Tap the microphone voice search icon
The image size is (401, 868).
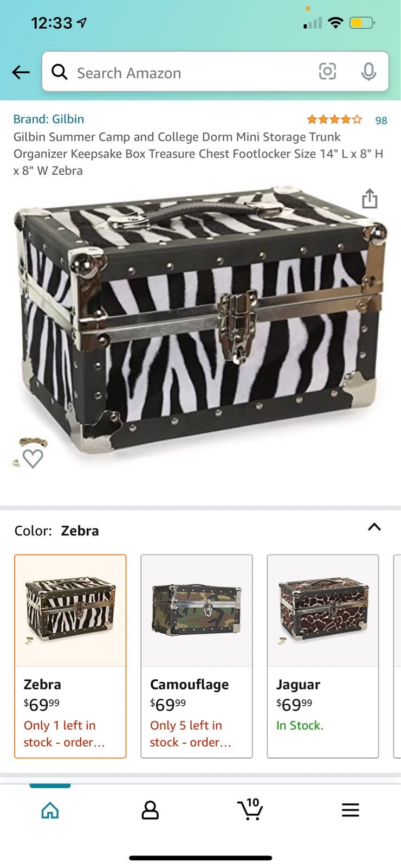click(369, 72)
